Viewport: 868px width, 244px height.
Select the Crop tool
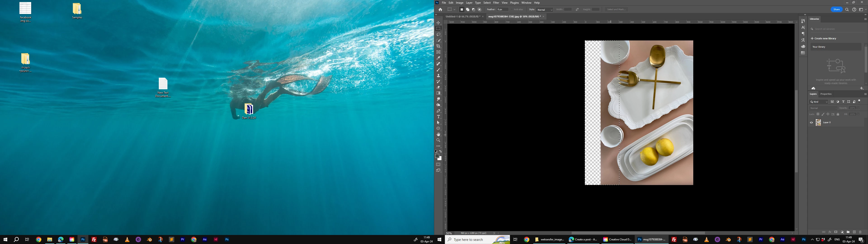(x=438, y=46)
